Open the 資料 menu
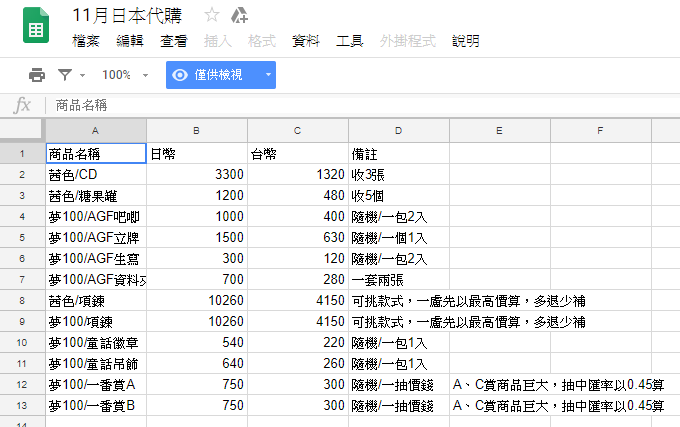This screenshot has height=427, width=680. (x=305, y=41)
